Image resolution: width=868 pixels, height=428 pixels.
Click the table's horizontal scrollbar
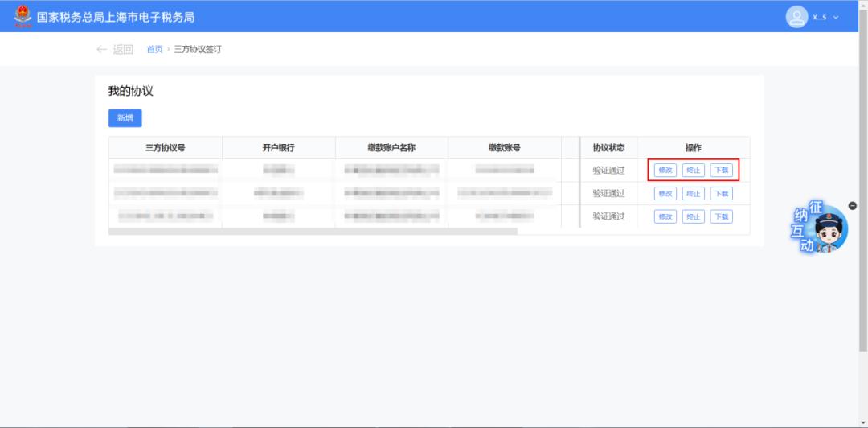313,232
